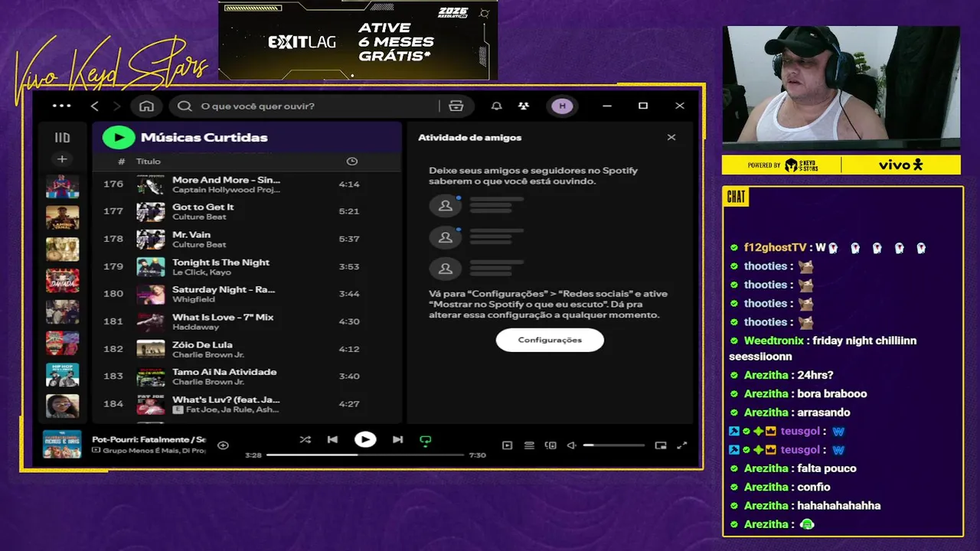Click album cover of 'Got to Get It'
The width and height of the screenshot is (980, 551).
151,212
